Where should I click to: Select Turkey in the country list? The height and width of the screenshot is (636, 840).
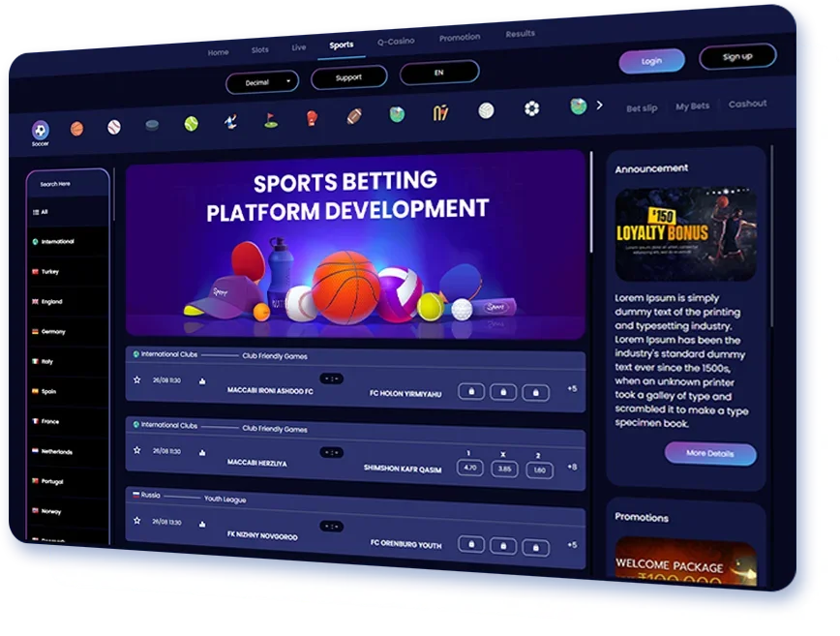point(68,272)
